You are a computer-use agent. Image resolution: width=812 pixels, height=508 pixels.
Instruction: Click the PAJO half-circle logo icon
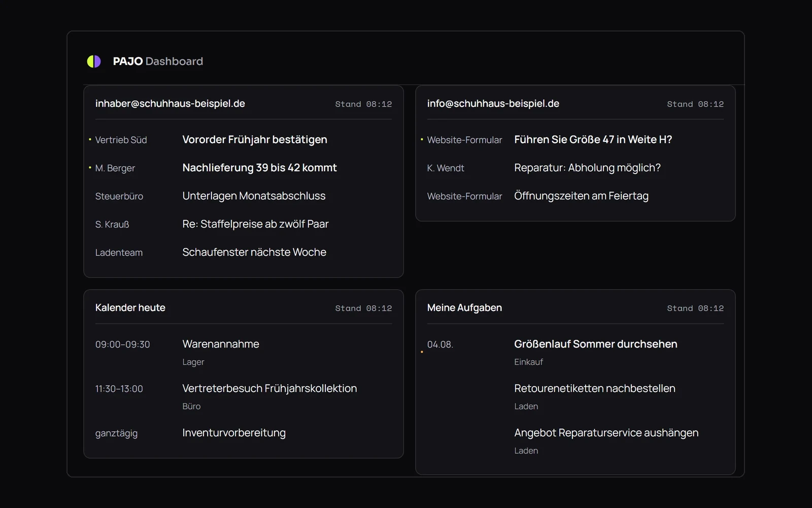94,61
